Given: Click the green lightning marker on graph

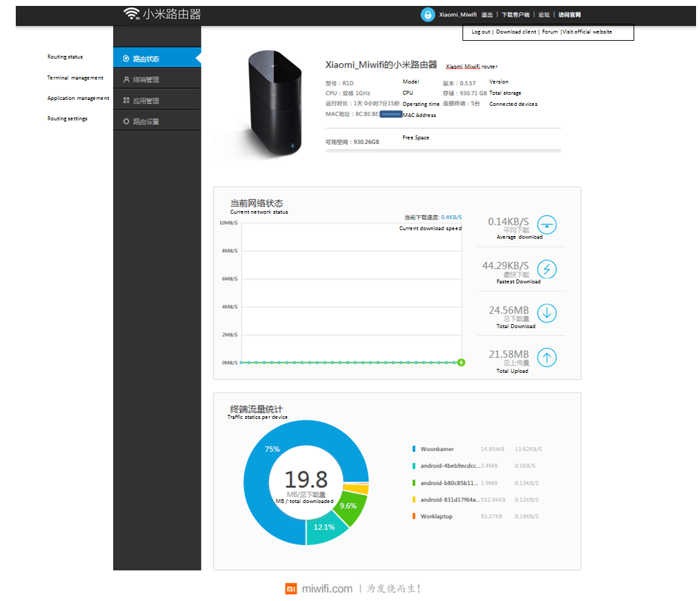Looking at the screenshot, I should [x=461, y=363].
